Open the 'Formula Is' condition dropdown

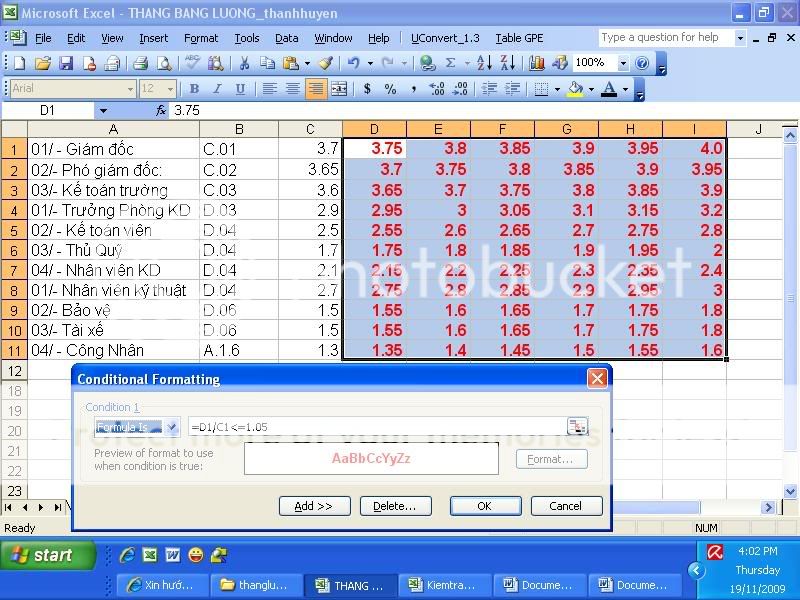172,427
